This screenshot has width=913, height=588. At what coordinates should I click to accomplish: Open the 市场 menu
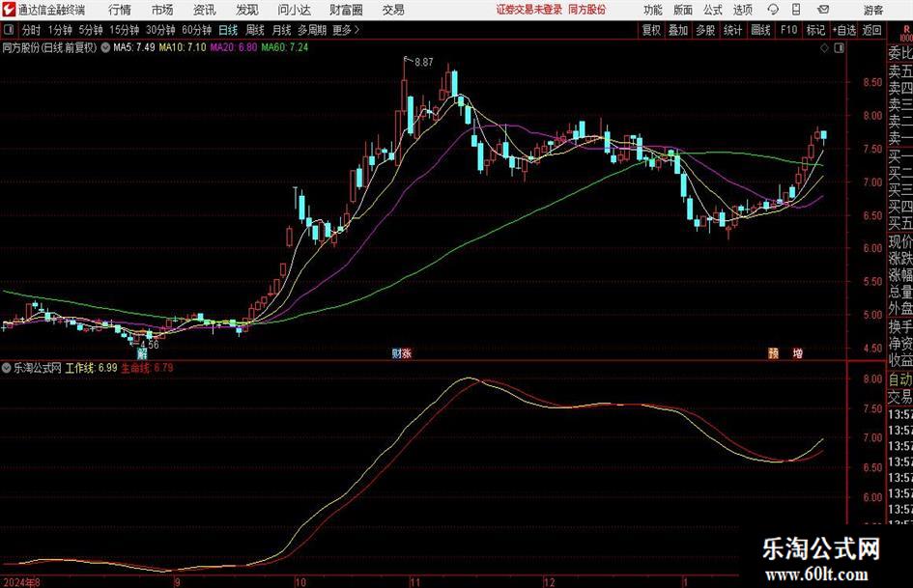point(162,10)
